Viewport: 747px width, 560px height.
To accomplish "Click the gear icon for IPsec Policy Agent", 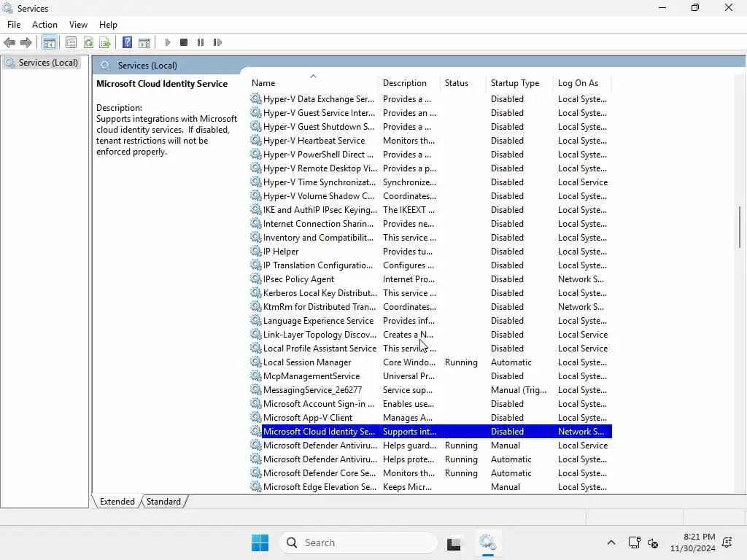I will 256,279.
